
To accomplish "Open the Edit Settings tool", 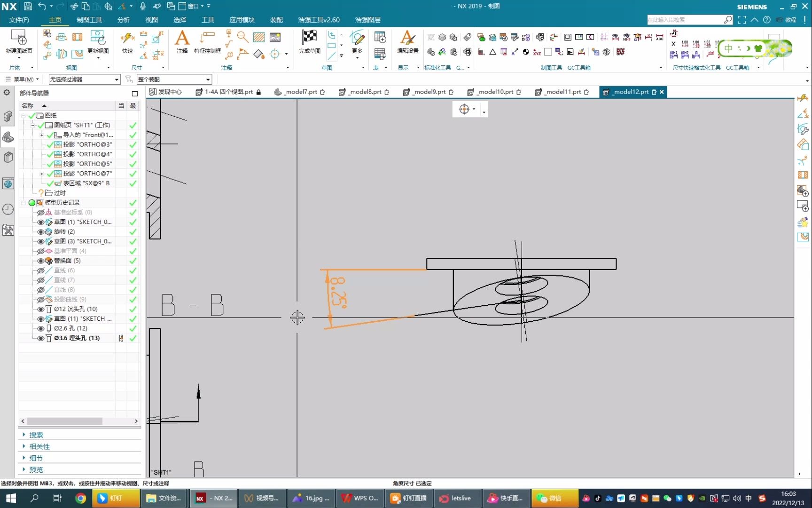I will [407, 38].
